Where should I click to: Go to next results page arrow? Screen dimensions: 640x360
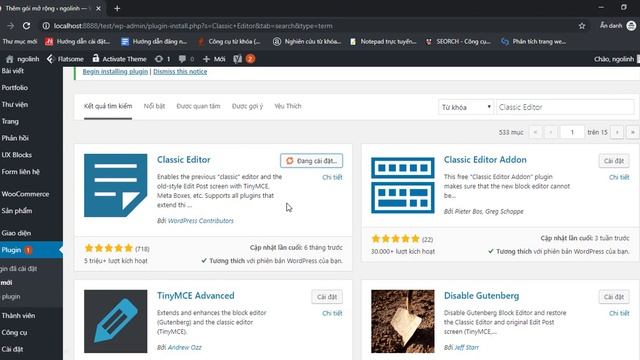[617, 132]
